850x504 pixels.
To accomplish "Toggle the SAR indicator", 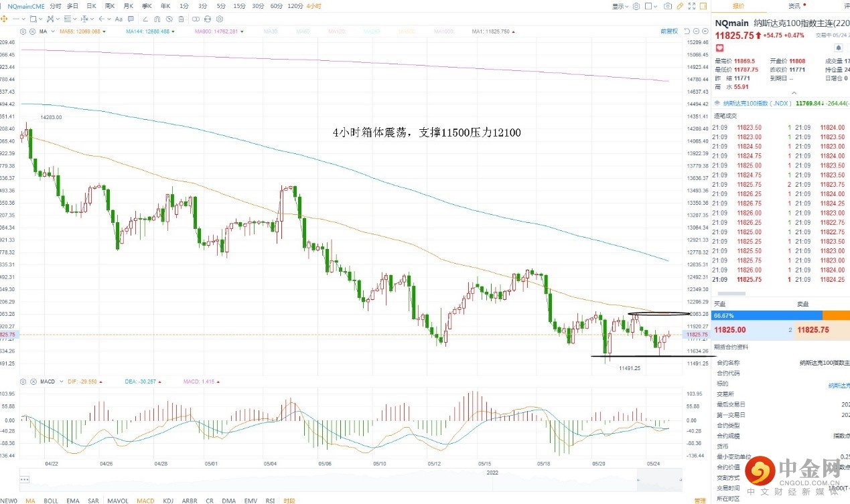I will pyautogui.click(x=93, y=500).
